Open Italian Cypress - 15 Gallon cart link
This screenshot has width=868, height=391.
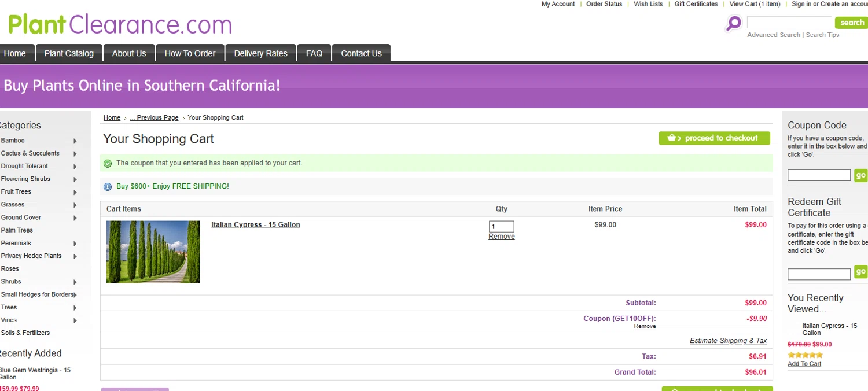pos(255,225)
